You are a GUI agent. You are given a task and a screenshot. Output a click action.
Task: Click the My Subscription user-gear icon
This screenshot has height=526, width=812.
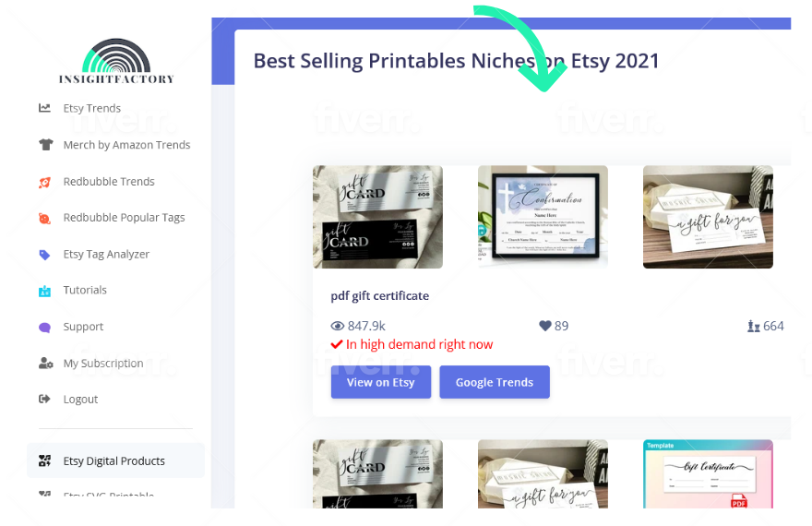pos(45,363)
